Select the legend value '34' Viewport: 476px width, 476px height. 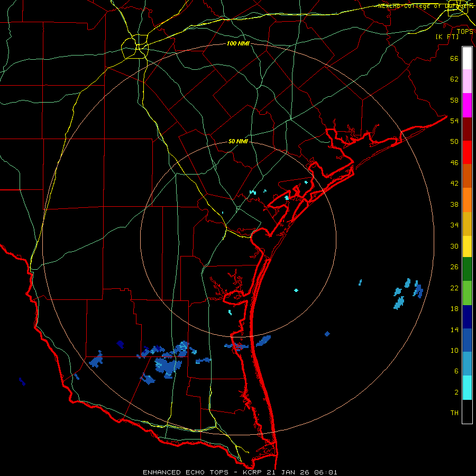coord(454,225)
